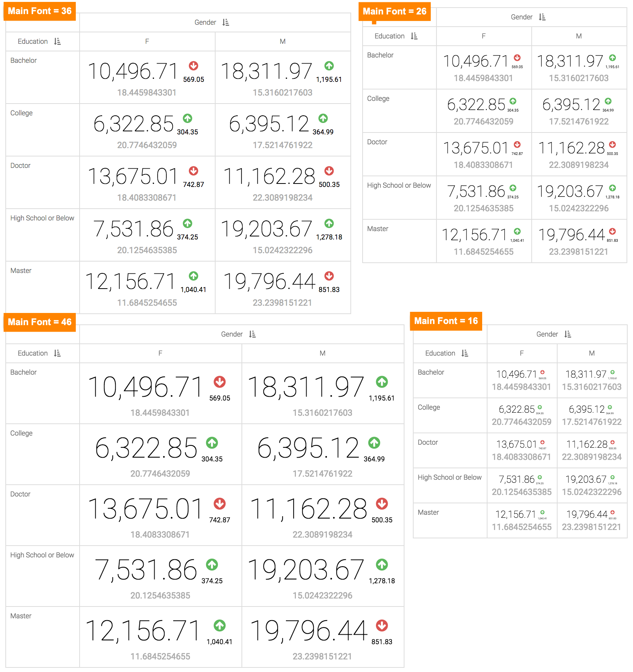Image resolution: width=633 pixels, height=672 pixels.
Task: Click red down arrow beside 19,796.44 in Font 46 table
Action: tap(382, 626)
